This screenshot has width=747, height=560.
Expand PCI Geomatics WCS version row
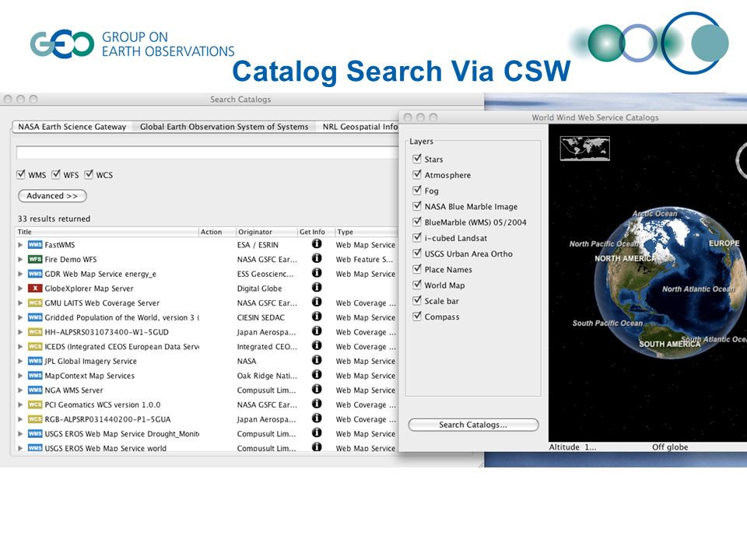20,404
